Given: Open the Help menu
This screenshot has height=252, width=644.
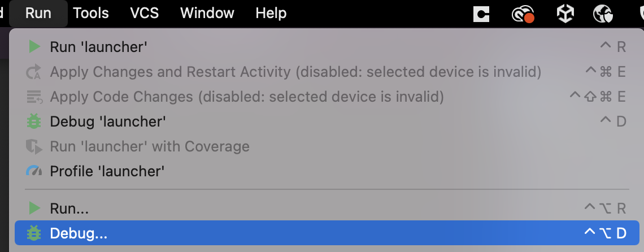Looking at the screenshot, I should point(271,13).
